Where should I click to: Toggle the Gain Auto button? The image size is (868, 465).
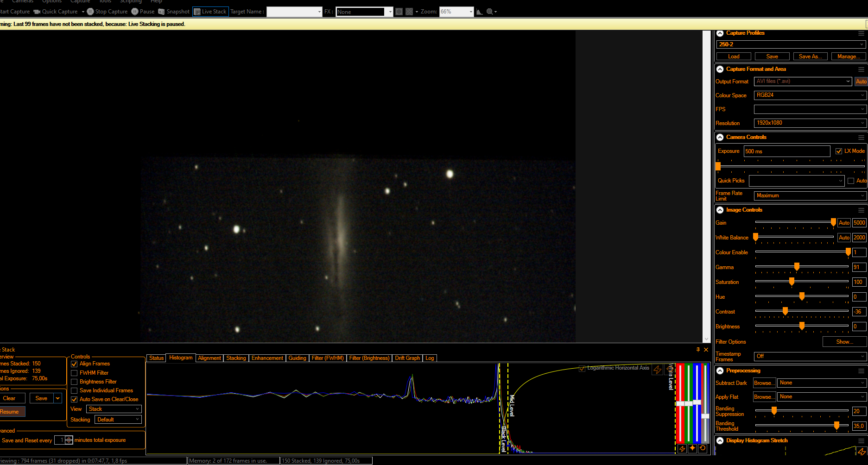coord(844,223)
